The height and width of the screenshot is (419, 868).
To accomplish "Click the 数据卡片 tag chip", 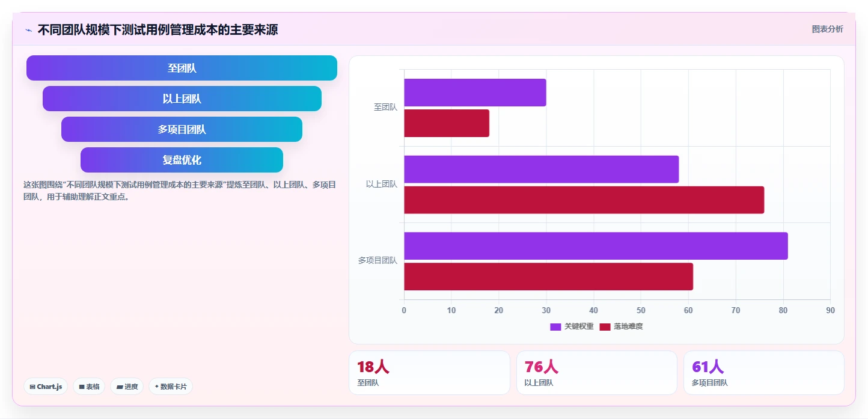I will 171,387.
